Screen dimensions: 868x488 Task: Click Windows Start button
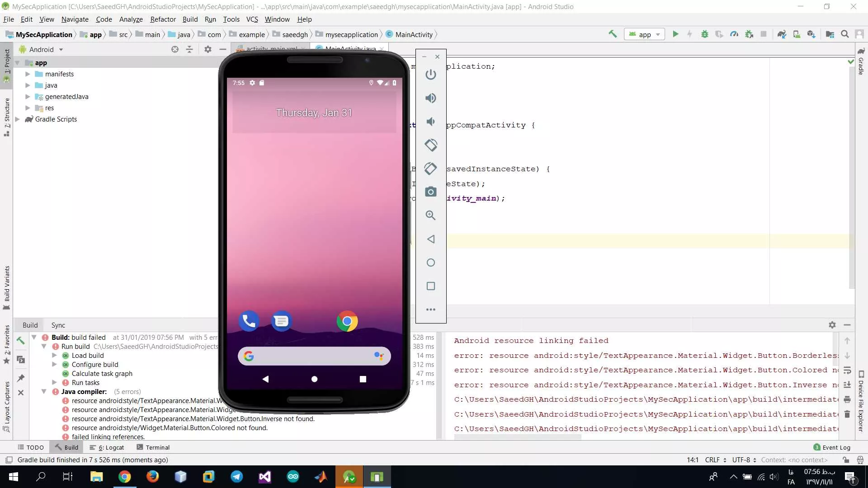pos(14,477)
